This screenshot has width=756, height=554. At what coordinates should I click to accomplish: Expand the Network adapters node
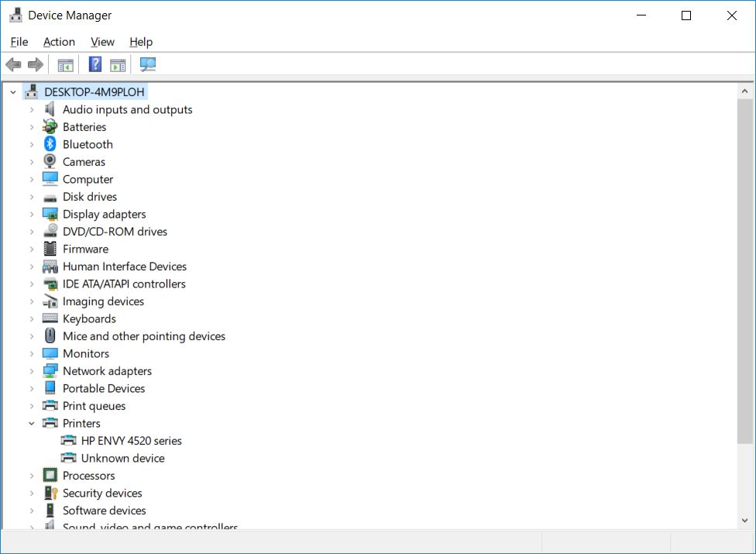click(32, 371)
